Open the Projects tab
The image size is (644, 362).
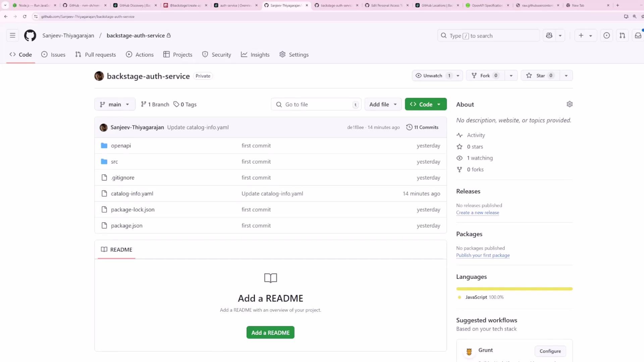[x=178, y=55]
